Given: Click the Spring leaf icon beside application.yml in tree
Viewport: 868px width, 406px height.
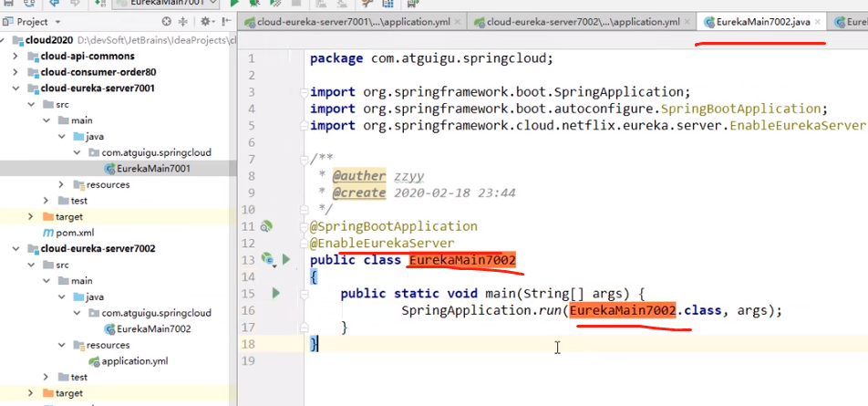Looking at the screenshot, I should click(x=94, y=361).
